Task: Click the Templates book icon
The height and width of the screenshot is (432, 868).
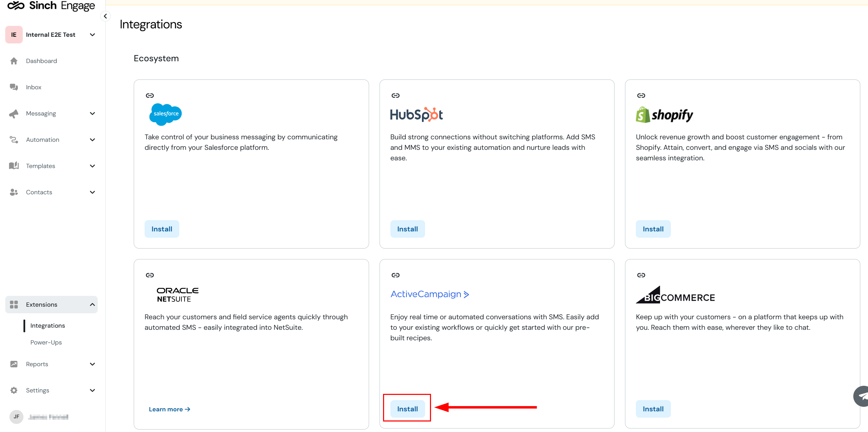Action: click(x=14, y=166)
